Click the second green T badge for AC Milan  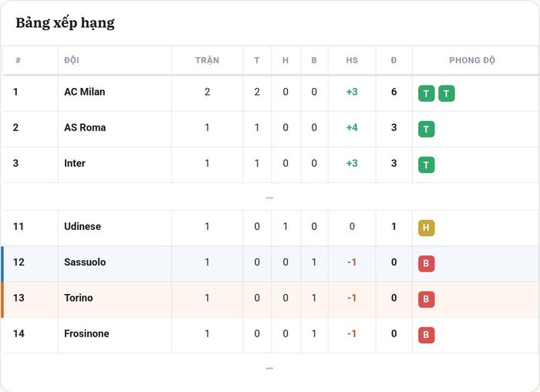click(x=447, y=93)
